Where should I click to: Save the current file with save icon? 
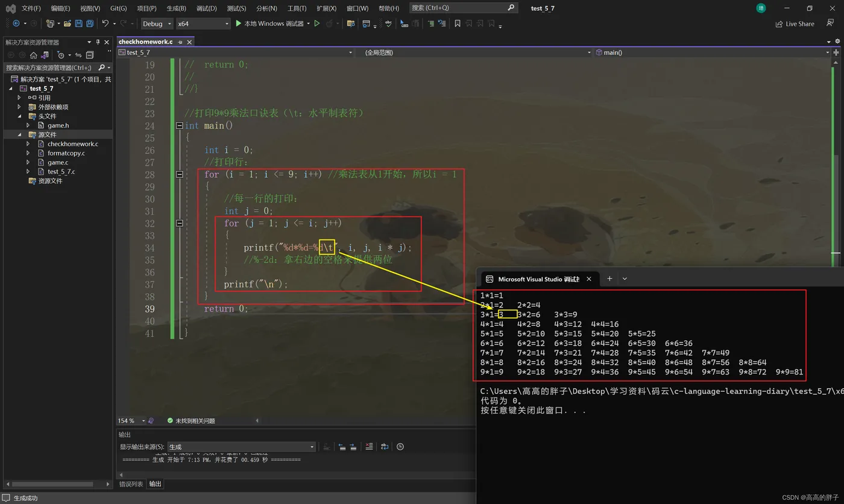point(79,24)
